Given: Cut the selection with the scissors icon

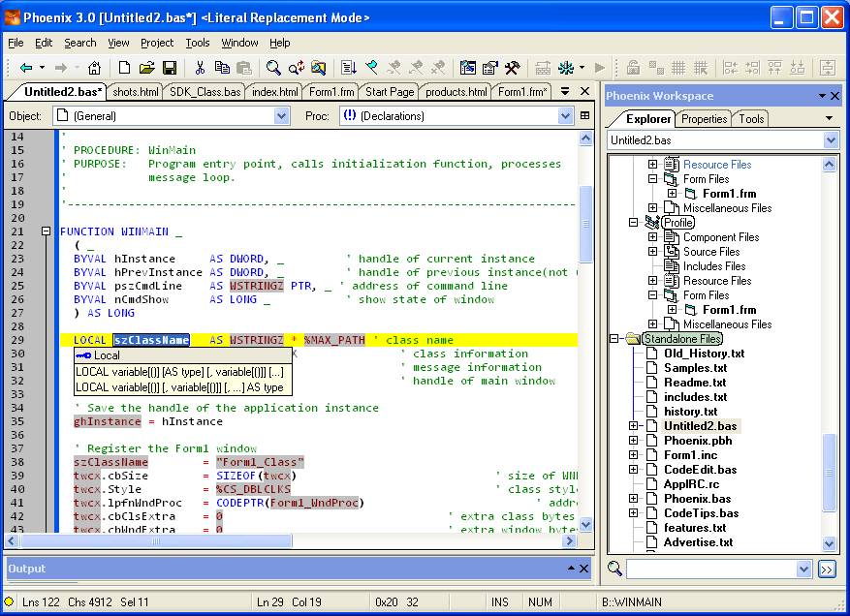Looking at the screenshot, I should coord(200,68).
